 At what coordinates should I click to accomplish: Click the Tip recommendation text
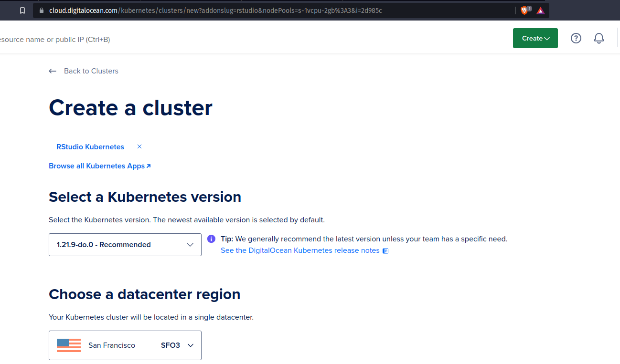point(364,239)
